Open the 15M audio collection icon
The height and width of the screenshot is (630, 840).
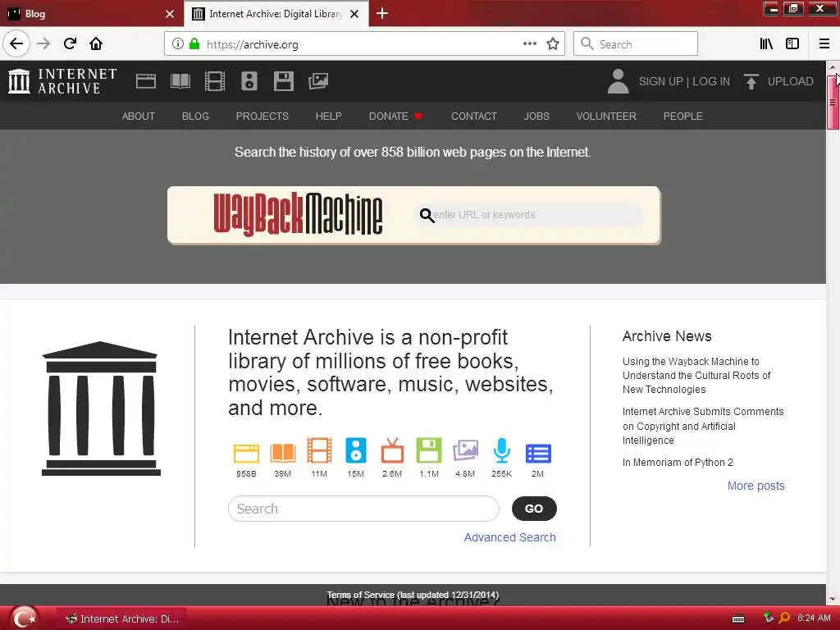tap(356, 450)
